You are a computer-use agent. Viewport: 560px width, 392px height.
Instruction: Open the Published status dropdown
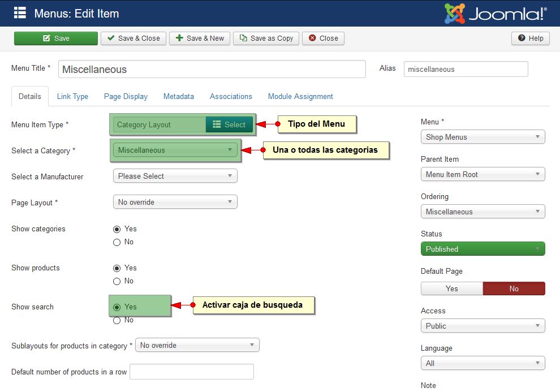pyautogui.click(x=483, y=249)
